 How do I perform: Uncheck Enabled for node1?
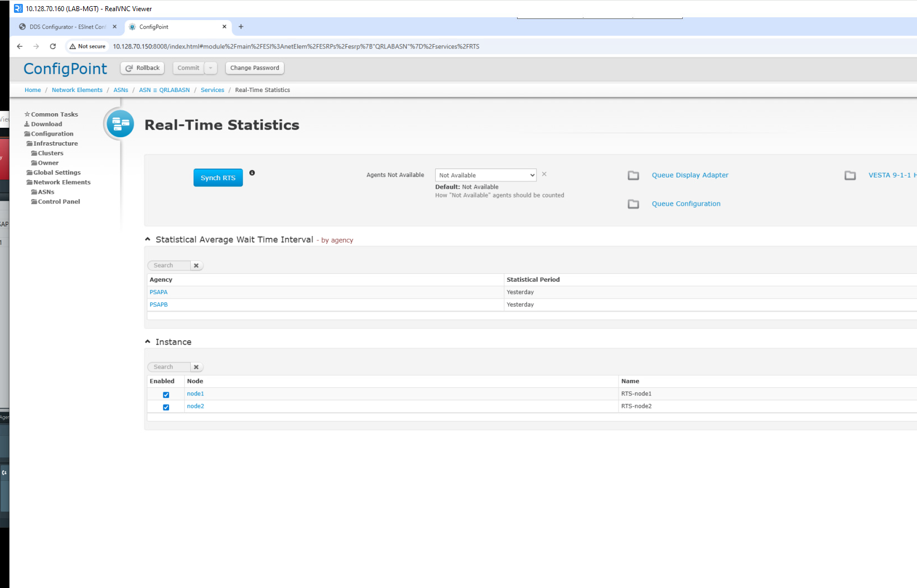166,394
